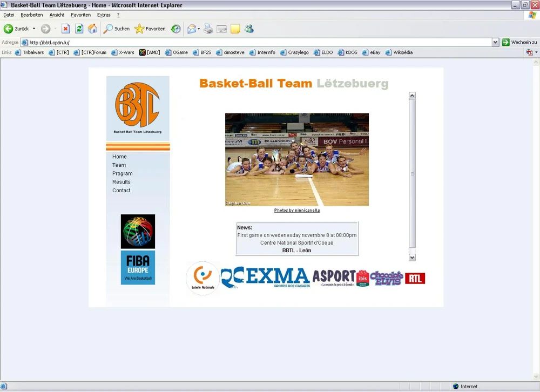Open the KDOS bookmark
This screenshot has width=540, height=392.
347,52
